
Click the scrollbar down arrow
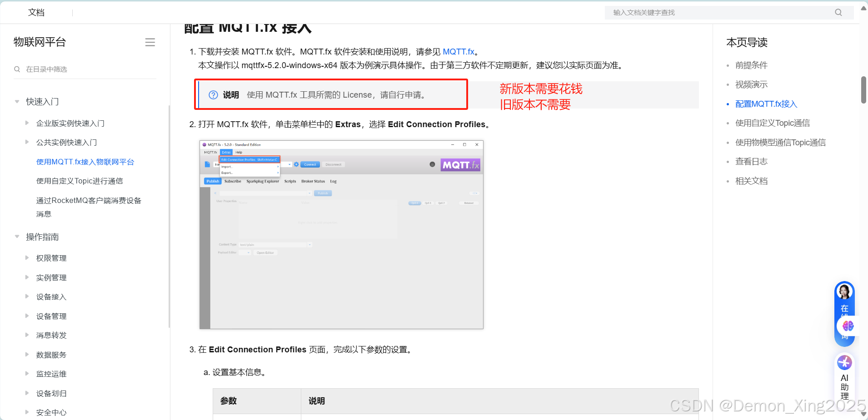tap(863, 415)
